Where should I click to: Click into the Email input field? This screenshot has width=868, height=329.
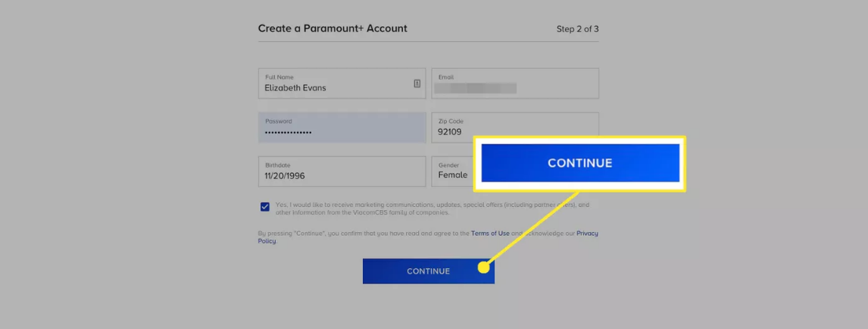515,83
